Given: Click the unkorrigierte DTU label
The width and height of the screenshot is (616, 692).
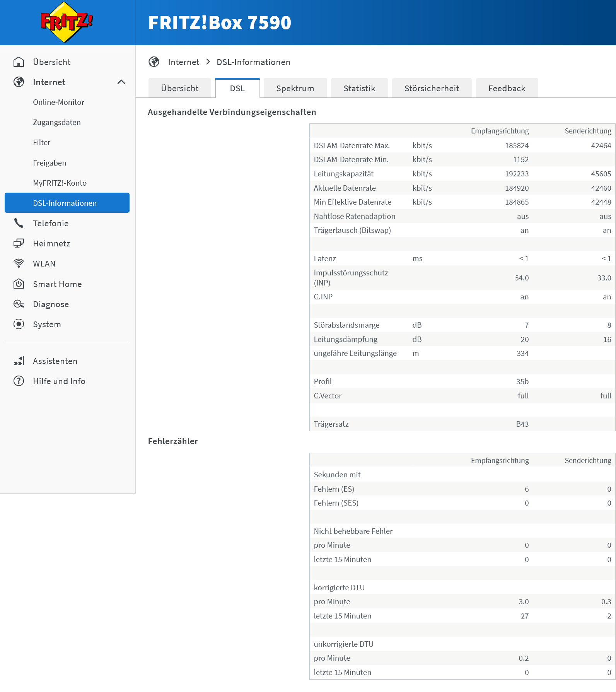Looking at the screenshot, I should click(x=344, y=644).
